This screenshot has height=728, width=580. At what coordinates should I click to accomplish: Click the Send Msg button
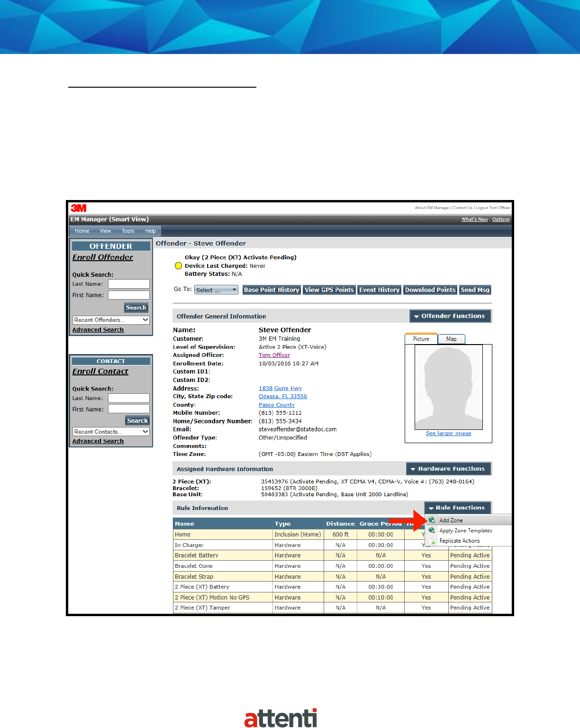(475, 290)
